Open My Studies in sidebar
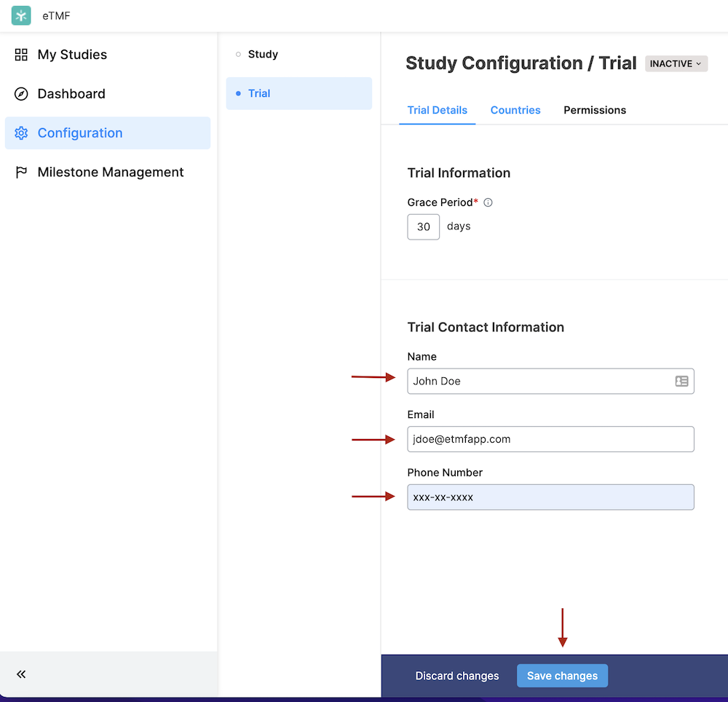 [x=107, y=55]
